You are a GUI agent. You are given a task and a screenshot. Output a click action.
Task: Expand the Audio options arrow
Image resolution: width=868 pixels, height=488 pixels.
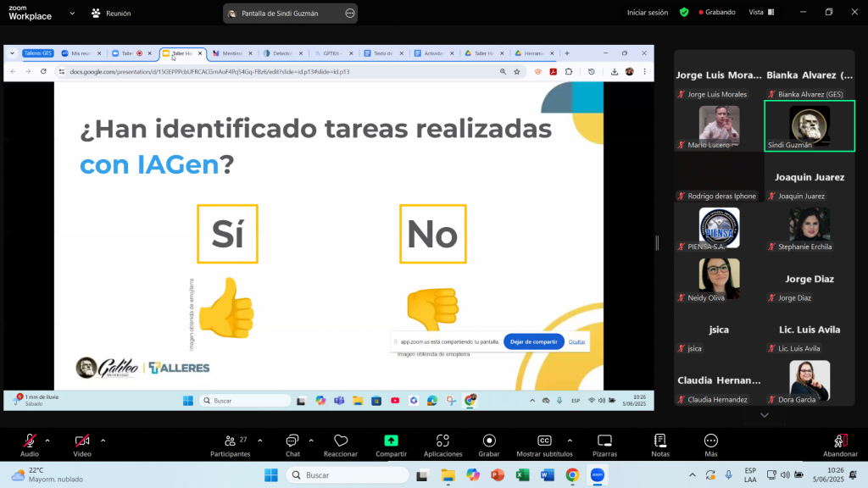point(47,441)
